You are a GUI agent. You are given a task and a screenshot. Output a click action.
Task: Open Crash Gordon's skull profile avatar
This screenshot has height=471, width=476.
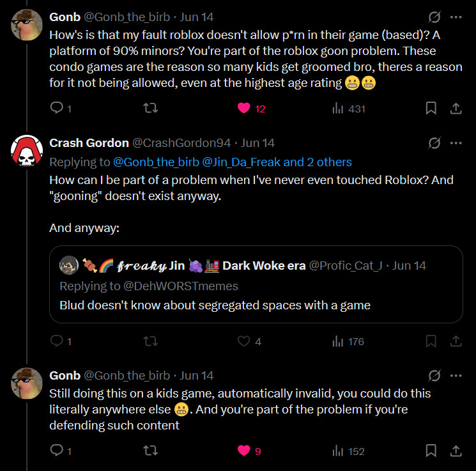coord(27,150)
